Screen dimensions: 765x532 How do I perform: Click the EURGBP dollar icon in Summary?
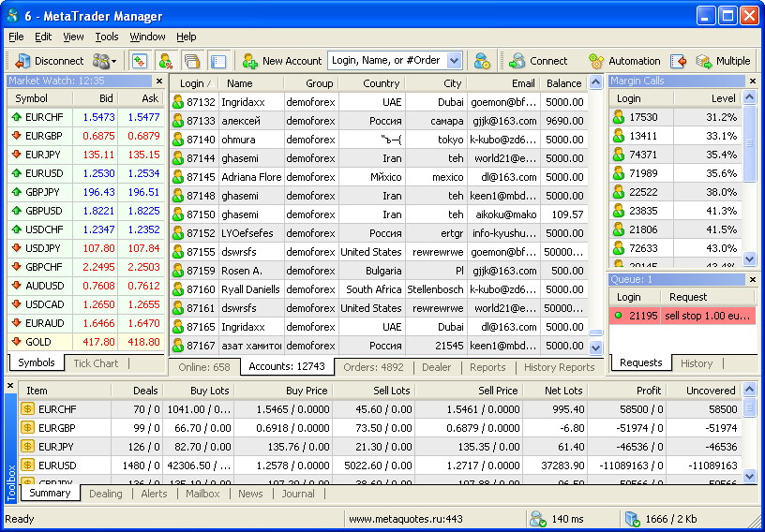pyautogui.click(x=28, y=428)
